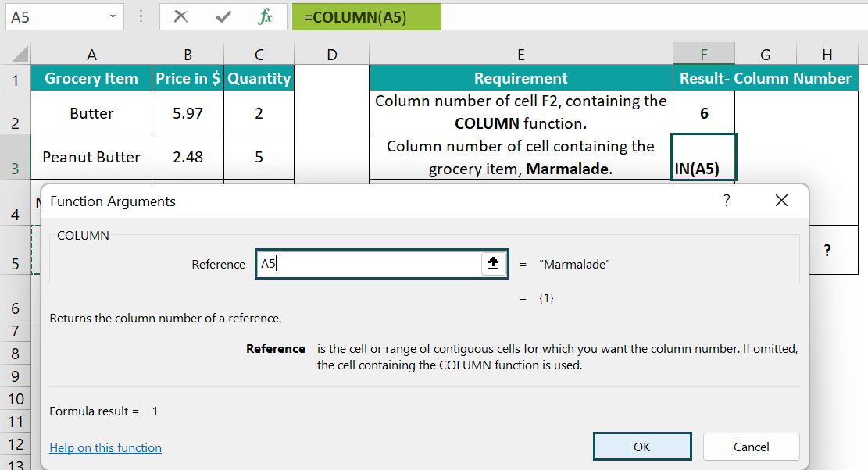Click the collapse dialog arrow next to Reference field
The image size is (868, 470).
(x=493, y=264)
